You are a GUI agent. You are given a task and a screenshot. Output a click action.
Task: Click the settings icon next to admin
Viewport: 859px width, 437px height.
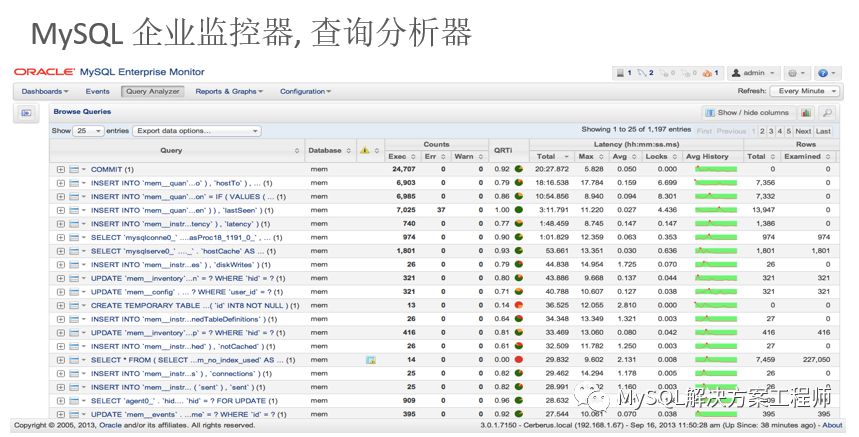(x=795, y=73)
